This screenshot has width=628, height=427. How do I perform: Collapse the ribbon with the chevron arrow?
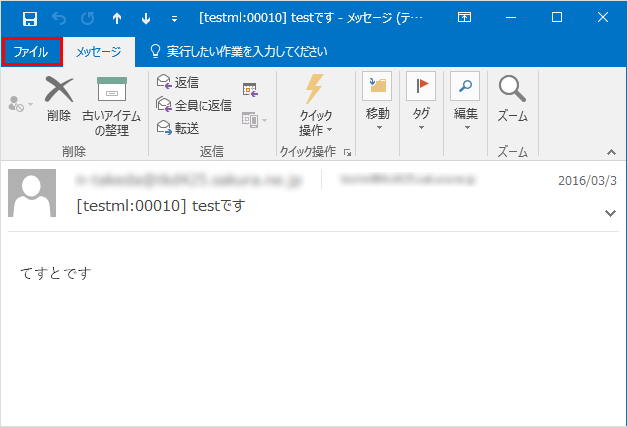[x=610, y=151]
